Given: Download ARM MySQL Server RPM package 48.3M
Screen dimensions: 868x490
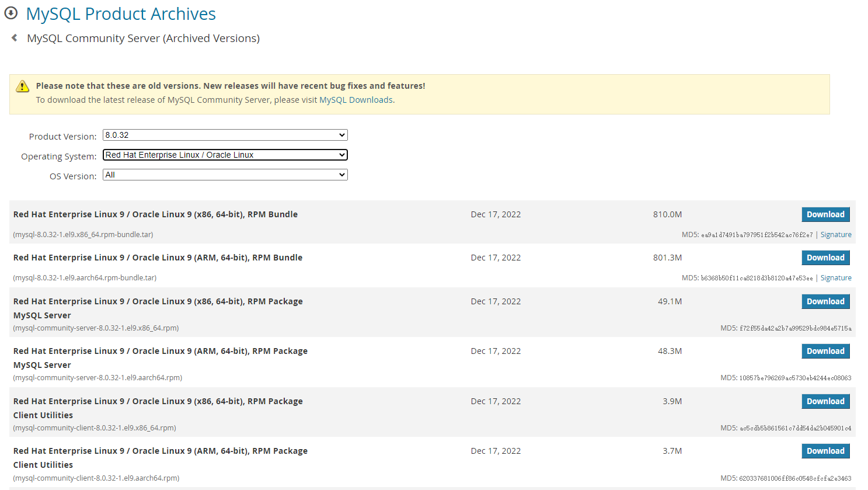Looking at the screenshot, I should point(825,351).
